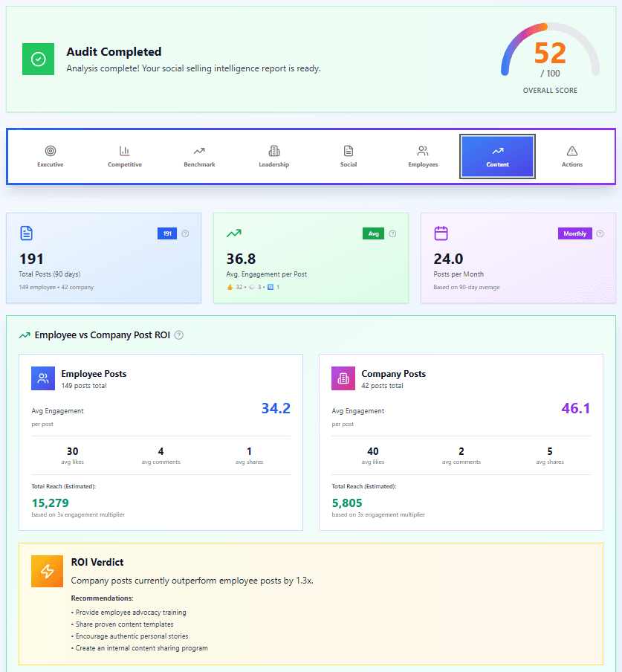Screen dimensions: 622x672
Task: Click the overall score gauge
Action: (550, 49)
